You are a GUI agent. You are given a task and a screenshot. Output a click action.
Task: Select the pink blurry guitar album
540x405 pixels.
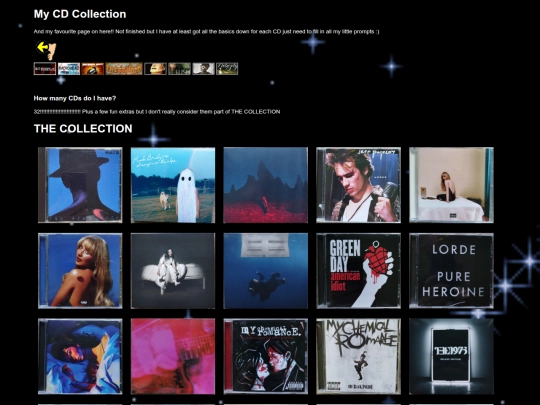(173, 356)
